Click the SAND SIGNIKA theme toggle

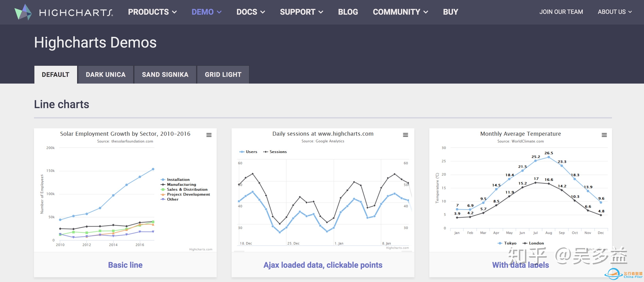[x=165, y=74]
